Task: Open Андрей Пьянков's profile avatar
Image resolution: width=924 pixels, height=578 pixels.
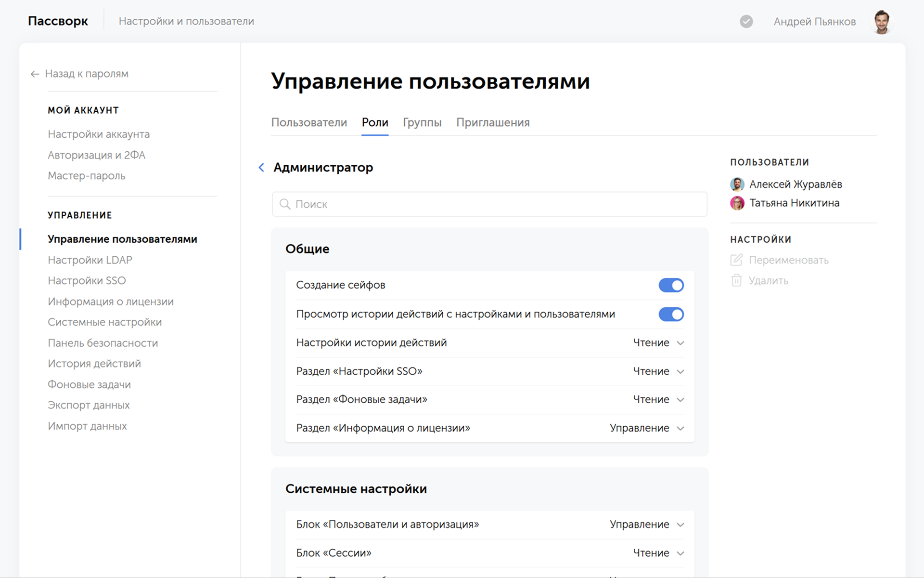Action: 881,22
